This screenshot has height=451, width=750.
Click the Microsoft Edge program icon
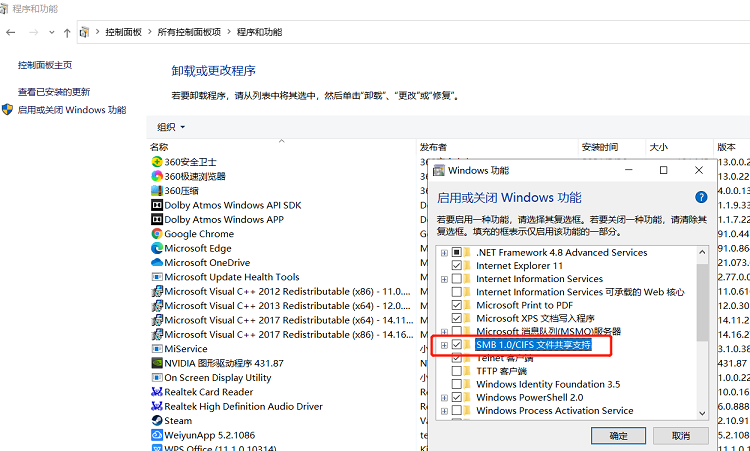157,248
